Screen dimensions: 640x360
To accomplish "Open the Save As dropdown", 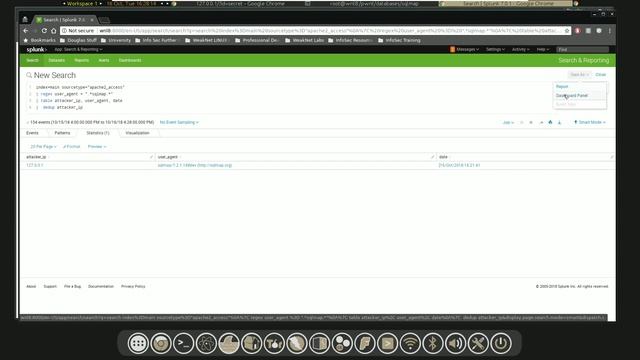I will pyautogui.click(x=580, y=75).
